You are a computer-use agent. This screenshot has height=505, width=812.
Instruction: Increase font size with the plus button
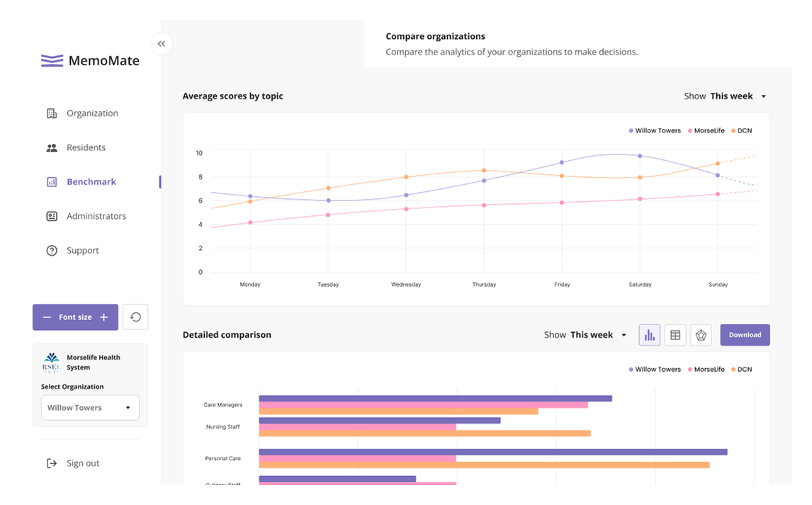(103, 317)
